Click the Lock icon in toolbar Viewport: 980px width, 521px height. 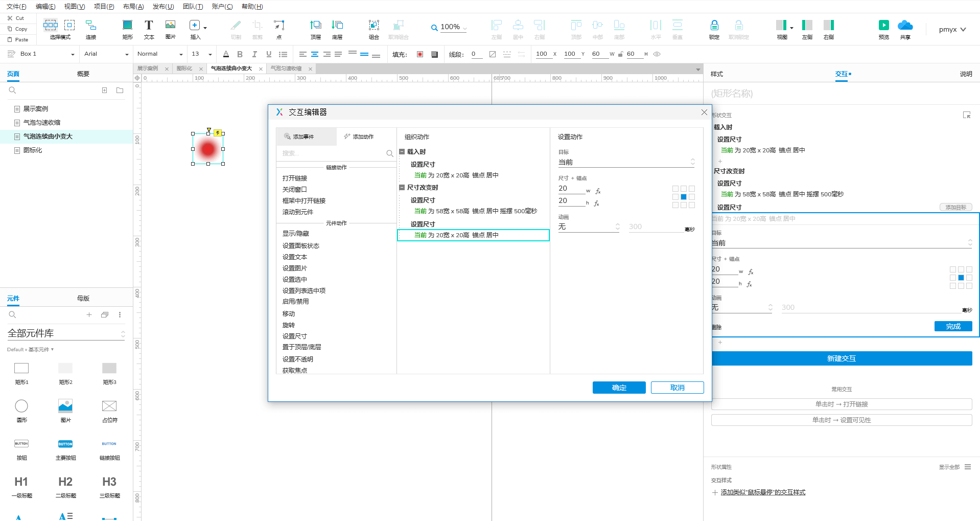point(714,25)
